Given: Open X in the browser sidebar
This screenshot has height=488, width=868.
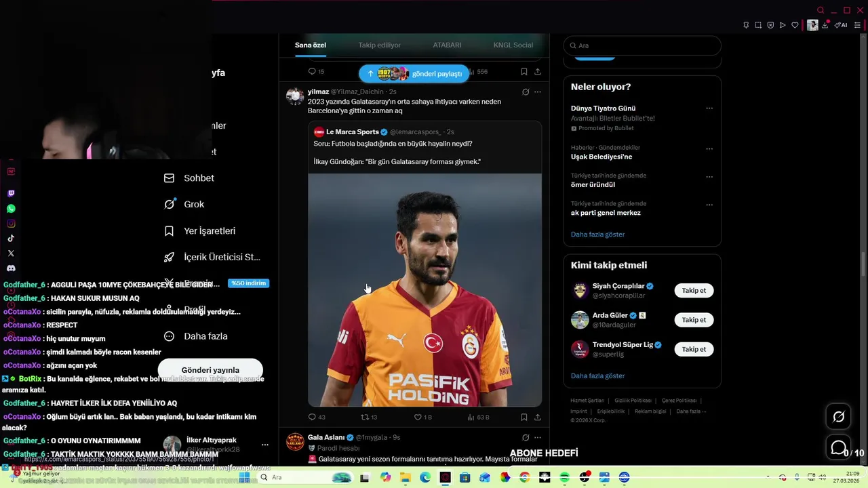Looking at the screenshot, I should pos(11,253).
